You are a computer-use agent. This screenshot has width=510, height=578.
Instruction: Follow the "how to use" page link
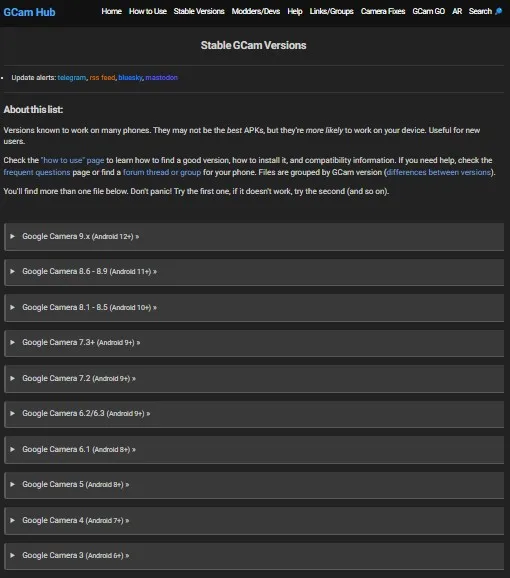pos(73,160)
